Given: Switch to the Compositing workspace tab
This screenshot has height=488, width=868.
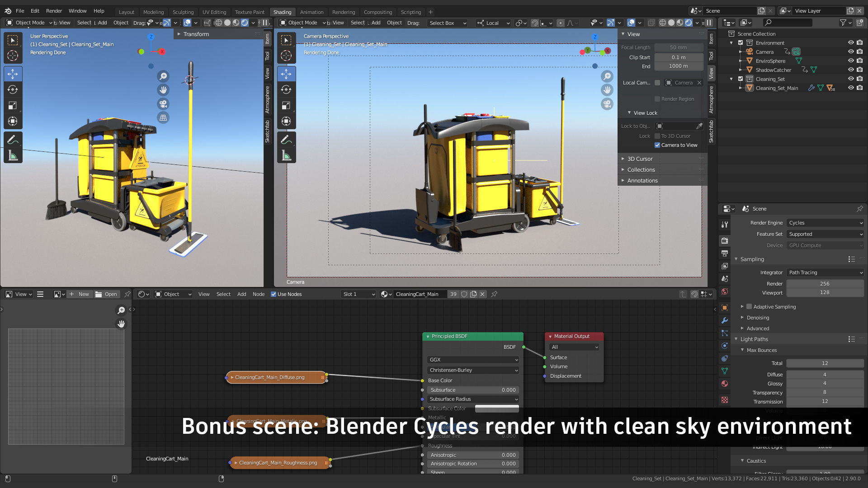Looking at the screenshot, I should pyautogui.click(x=378, y=12).
